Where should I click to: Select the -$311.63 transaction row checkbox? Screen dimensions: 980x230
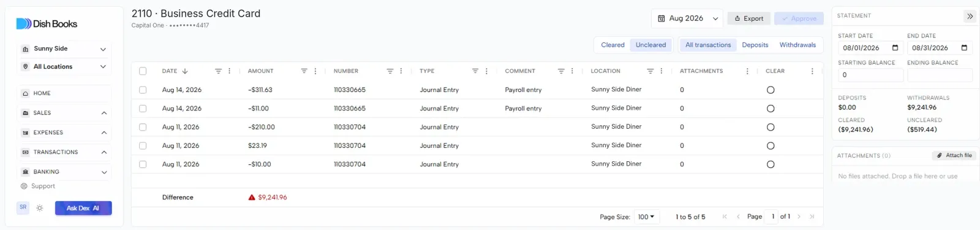pos(143,90)
